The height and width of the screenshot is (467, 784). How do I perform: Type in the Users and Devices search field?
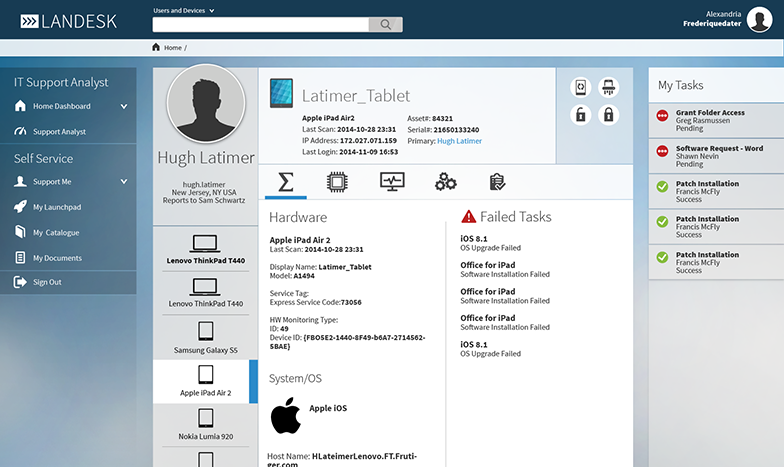click(x=260, y=25)
